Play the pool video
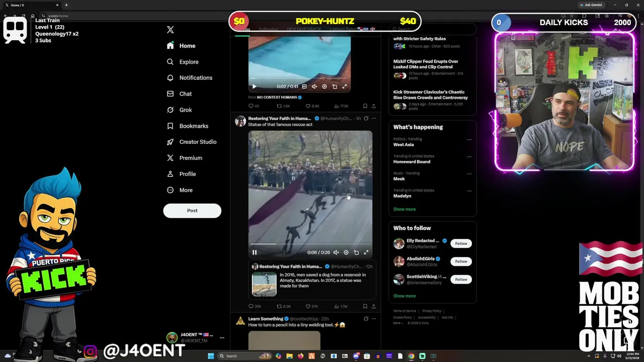This screenshot has width=644, height=362. pyautogui.click(x=254, y=86)
